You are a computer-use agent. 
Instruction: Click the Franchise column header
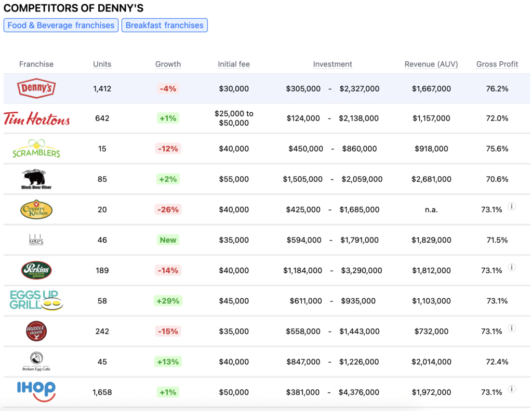click(36, 64)
